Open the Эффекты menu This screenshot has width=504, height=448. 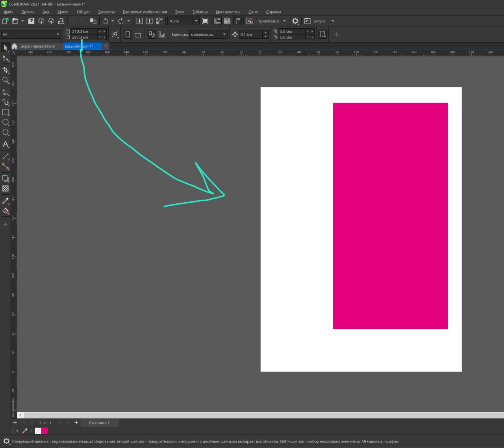click(x=106, y=12)
